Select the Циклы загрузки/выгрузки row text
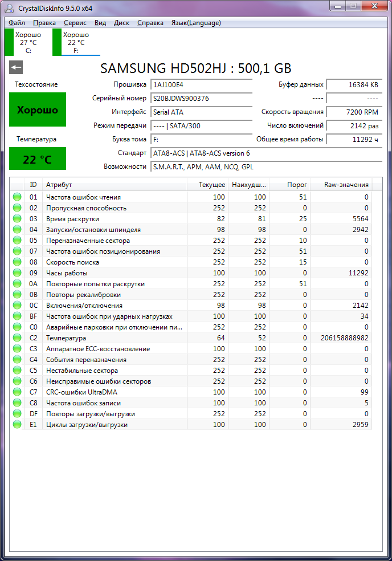392x561 pixels. point(87,425)
